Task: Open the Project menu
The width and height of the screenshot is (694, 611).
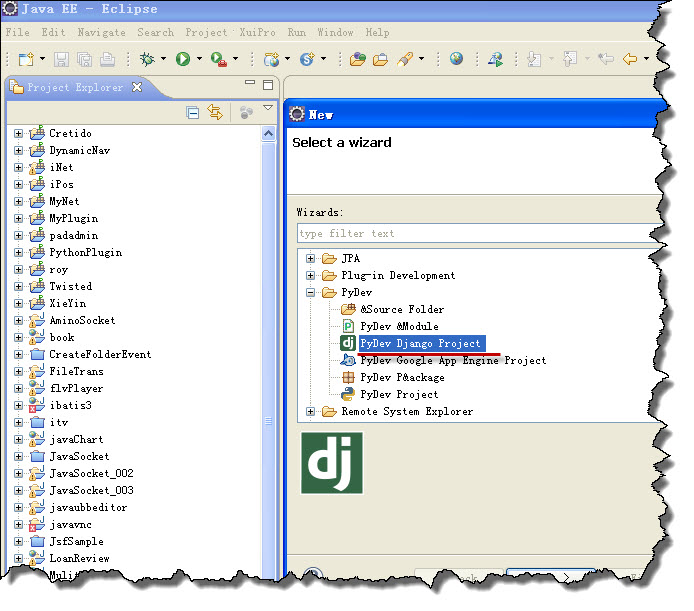Action: (206, 32)
